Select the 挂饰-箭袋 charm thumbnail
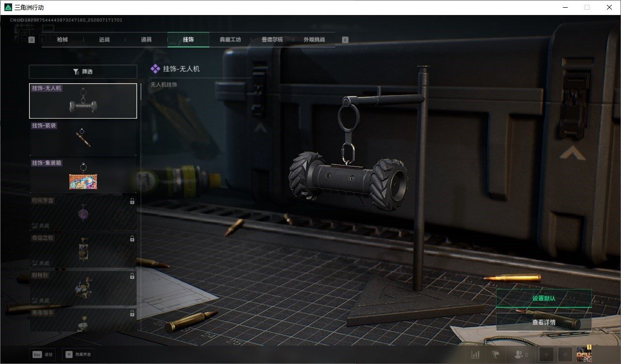The height and width of the screenshot is (364, 621). coord(83,138)
